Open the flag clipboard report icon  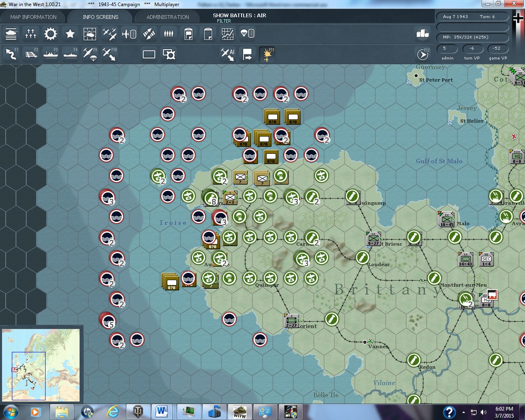pos(188,34)
